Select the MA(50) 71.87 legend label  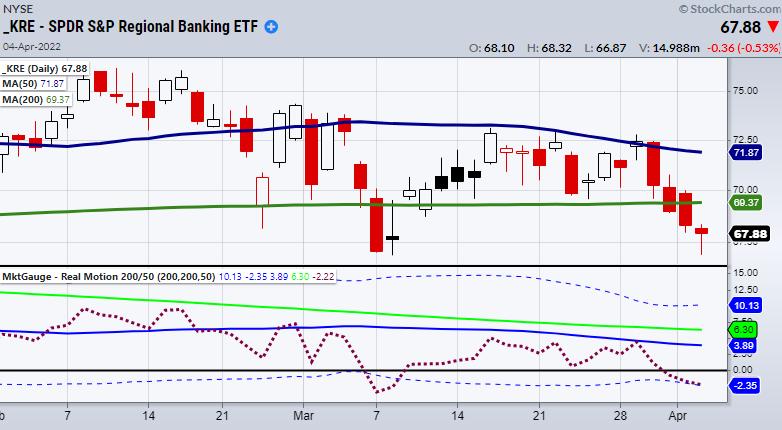(x=33, y=84)
